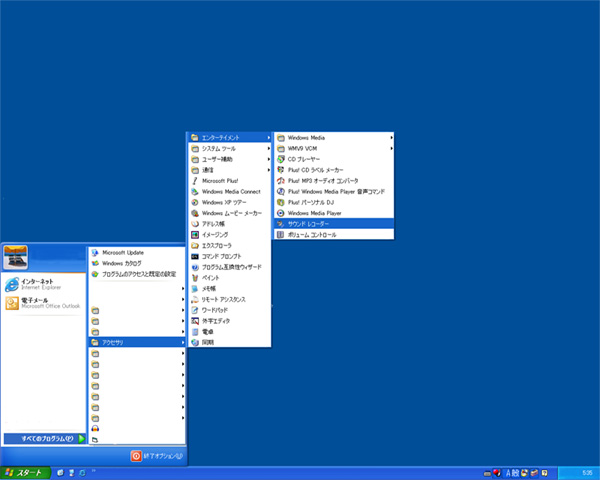Click the メモ帳 icon

click(195, 288)
